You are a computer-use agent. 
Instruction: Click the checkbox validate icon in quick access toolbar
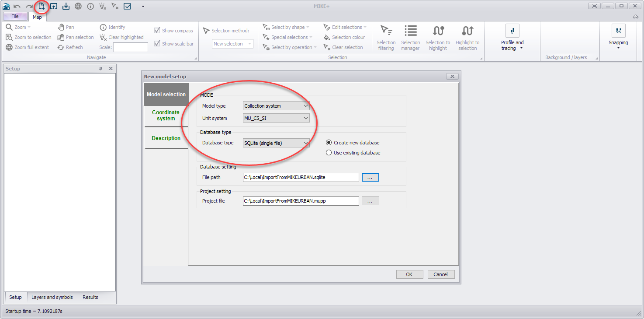coord(127,6)
